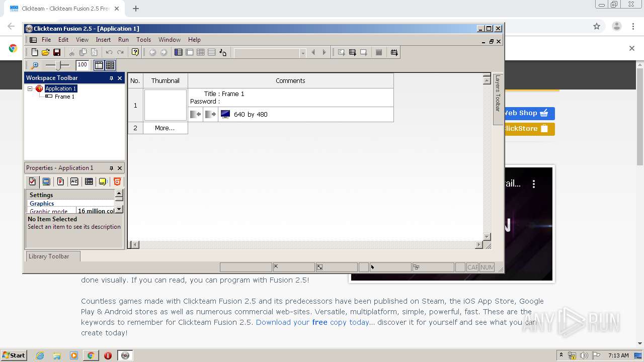Select Application 1 in the workspace tree
Viewport: 644px width, 362px height.
(x=60, y=88)
